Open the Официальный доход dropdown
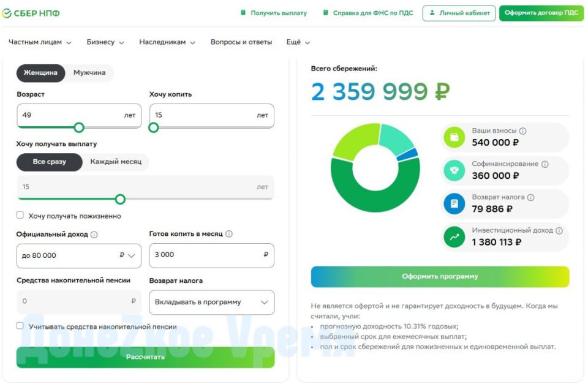Screen dimensions: 588x384 tap(78, 255)
